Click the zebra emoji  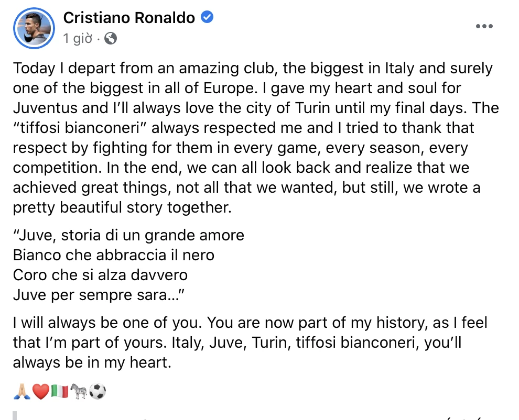coord(79,391)
